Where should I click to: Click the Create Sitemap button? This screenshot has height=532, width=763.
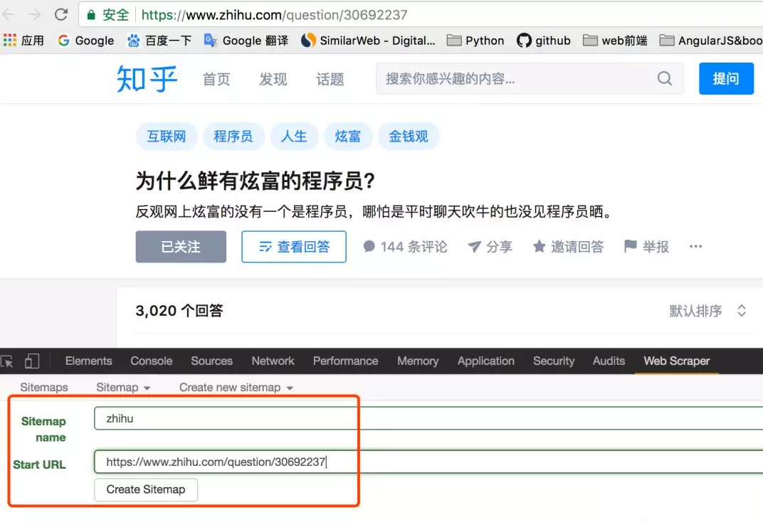[x=146, y=489]
